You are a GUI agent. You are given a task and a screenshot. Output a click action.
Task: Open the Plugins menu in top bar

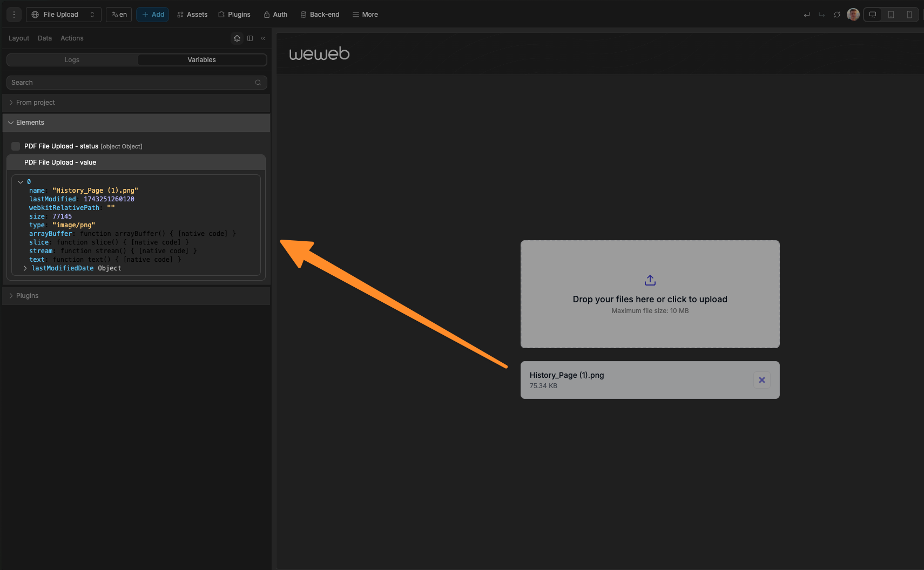pyautogui.click(x=234, y=15)
